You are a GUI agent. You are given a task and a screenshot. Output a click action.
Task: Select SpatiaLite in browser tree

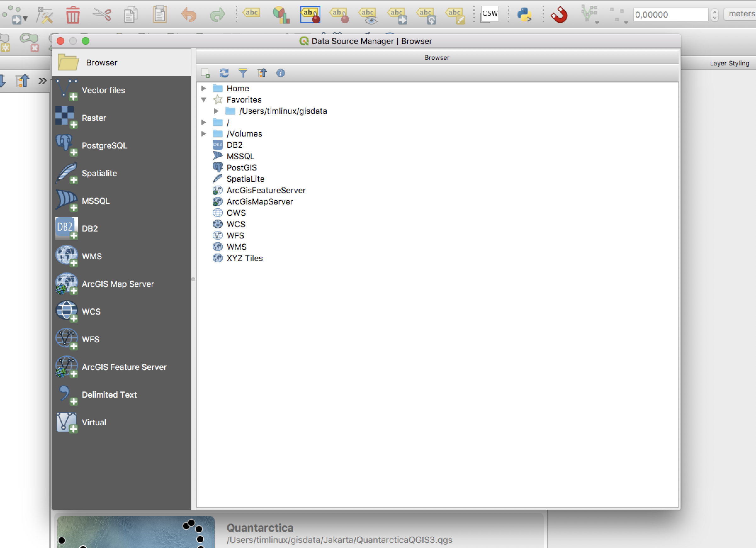coord(245,179)
